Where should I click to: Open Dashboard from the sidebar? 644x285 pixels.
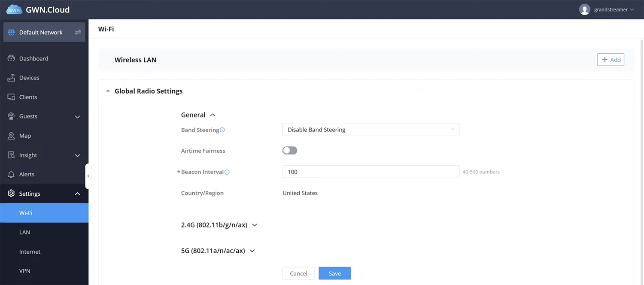(x=33, y=58)
